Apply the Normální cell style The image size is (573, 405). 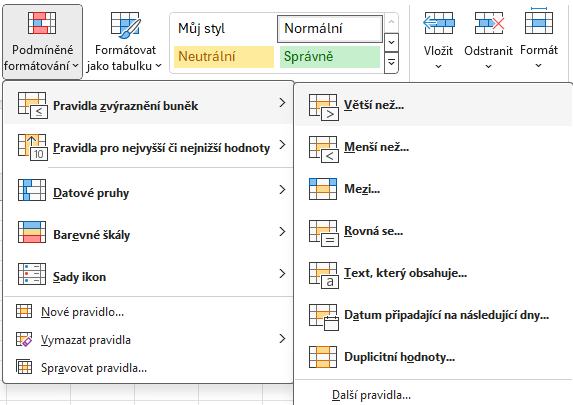[330, 28]
